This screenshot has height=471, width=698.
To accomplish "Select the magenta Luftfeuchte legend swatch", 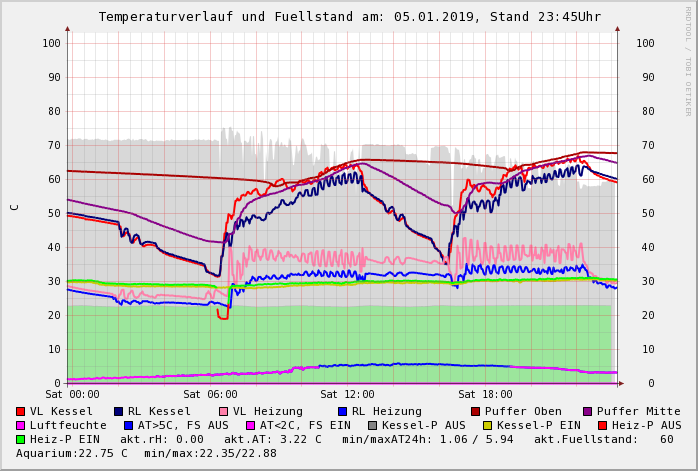I will (x=21, y=425).
